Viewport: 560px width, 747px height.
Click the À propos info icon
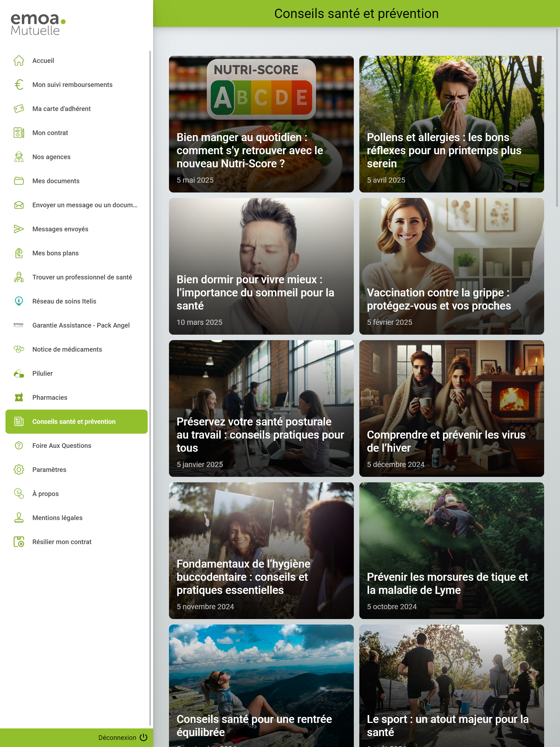tap(19, 494)
